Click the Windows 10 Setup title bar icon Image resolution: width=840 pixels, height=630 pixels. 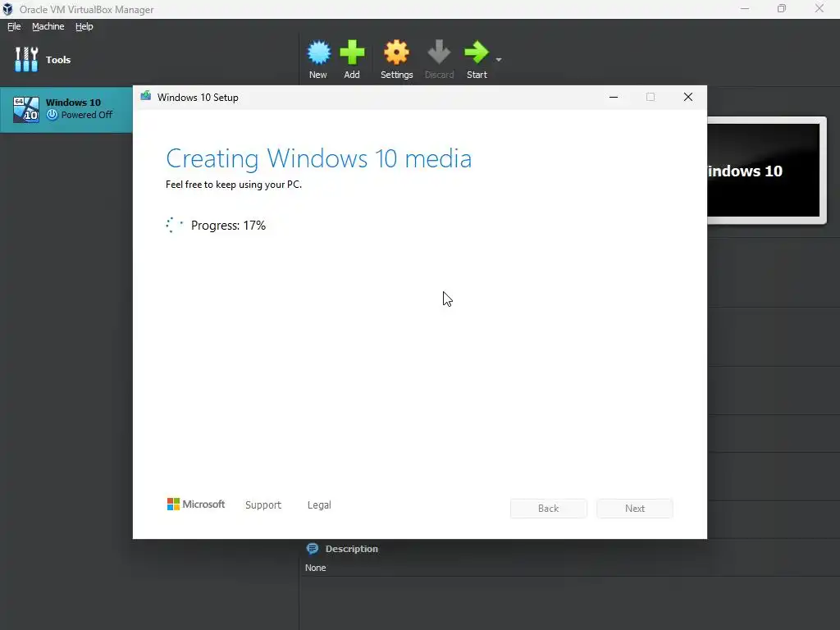146,96
